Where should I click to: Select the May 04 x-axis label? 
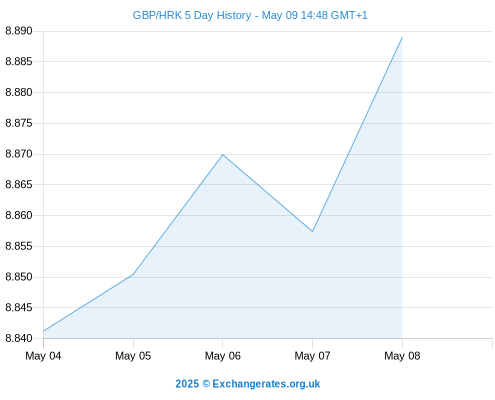coord(43,356)
